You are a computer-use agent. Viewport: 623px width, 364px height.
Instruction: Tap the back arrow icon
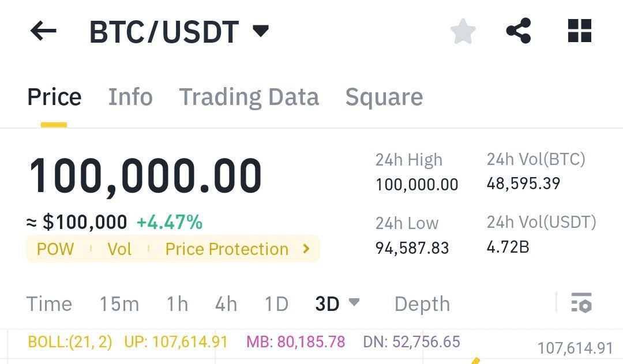(x=43, y=31)
